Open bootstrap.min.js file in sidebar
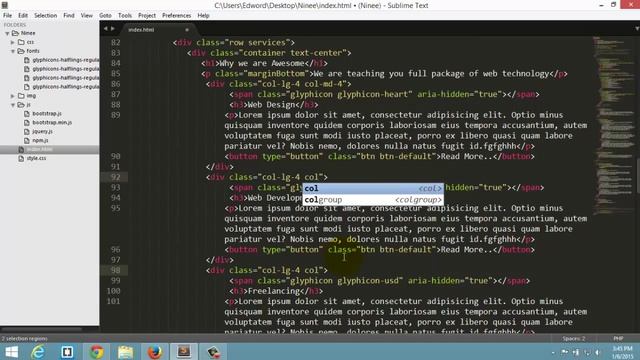Screen dimensions: 640x360 pyautogui.click(x=52, y=122)
